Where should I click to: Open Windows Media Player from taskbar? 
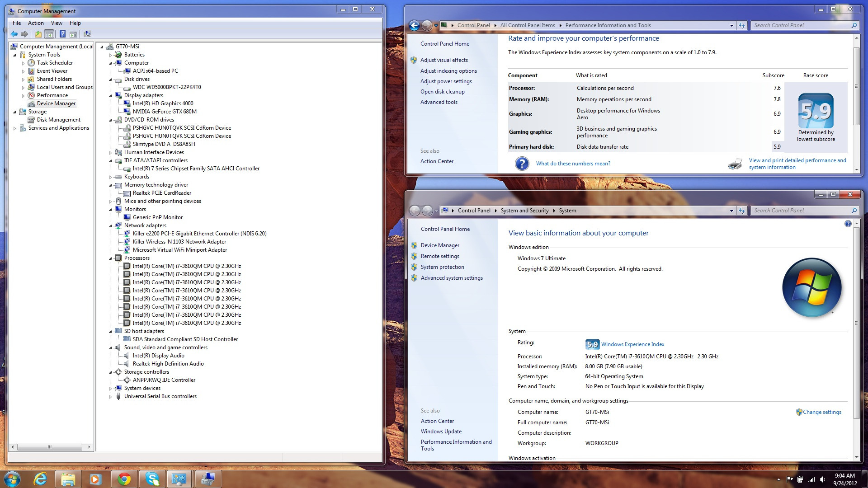tap(96, 479)
